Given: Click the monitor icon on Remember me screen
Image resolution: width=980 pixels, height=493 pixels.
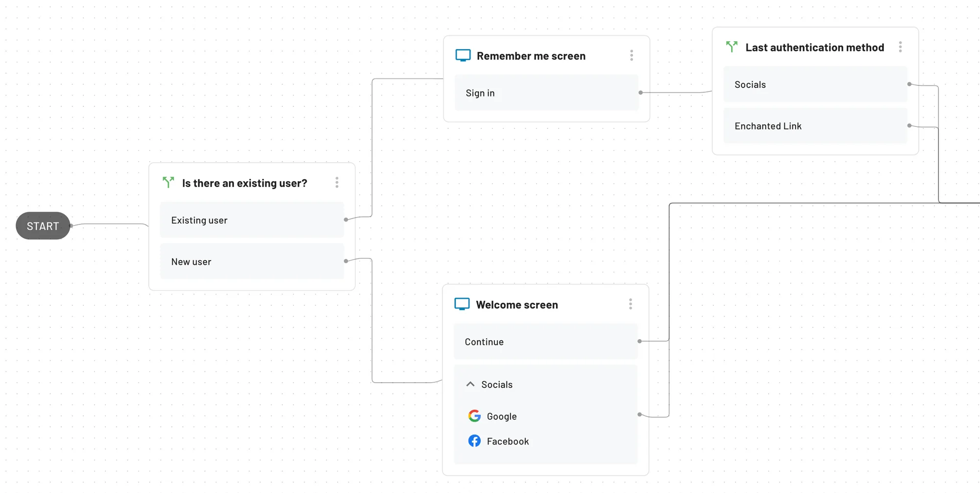Looking at the screenshot, I should (x=462, y=55).
